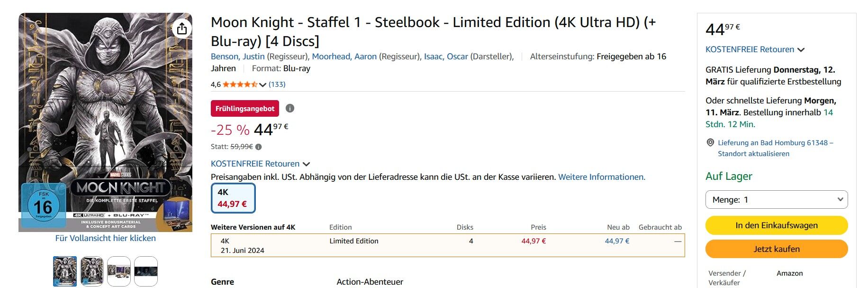Click Weitere Informationen link about USt
868x288 pixels.
(x=602, y=177)
